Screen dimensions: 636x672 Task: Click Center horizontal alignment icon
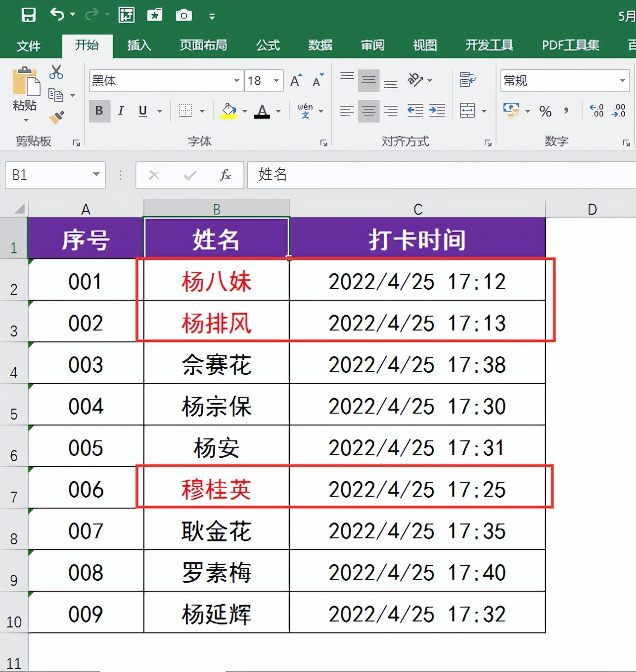[369, 110]
